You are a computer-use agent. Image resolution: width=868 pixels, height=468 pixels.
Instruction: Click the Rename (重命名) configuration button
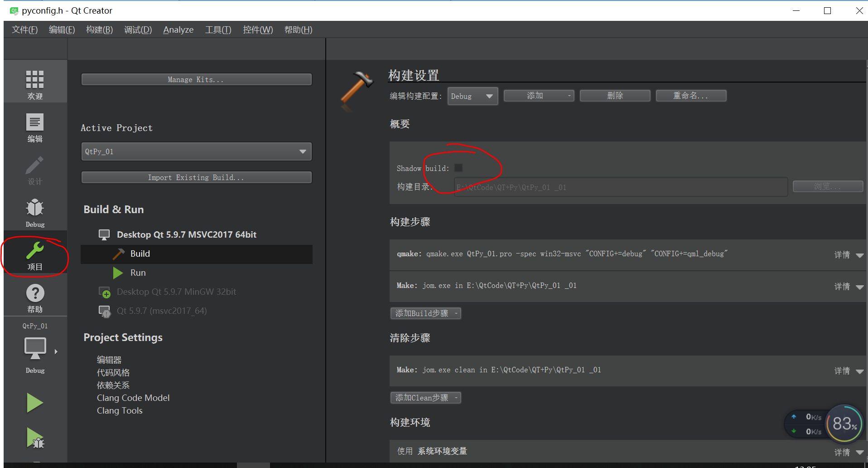click(x=691, y=96)
